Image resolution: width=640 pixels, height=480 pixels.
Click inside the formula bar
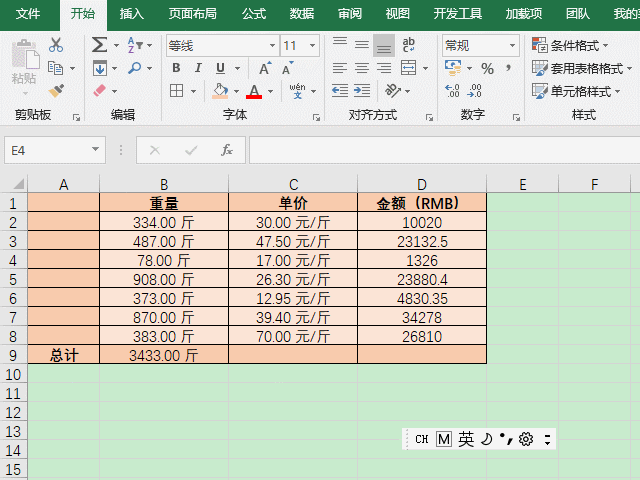pyautogui.click(x=444, y=150)
